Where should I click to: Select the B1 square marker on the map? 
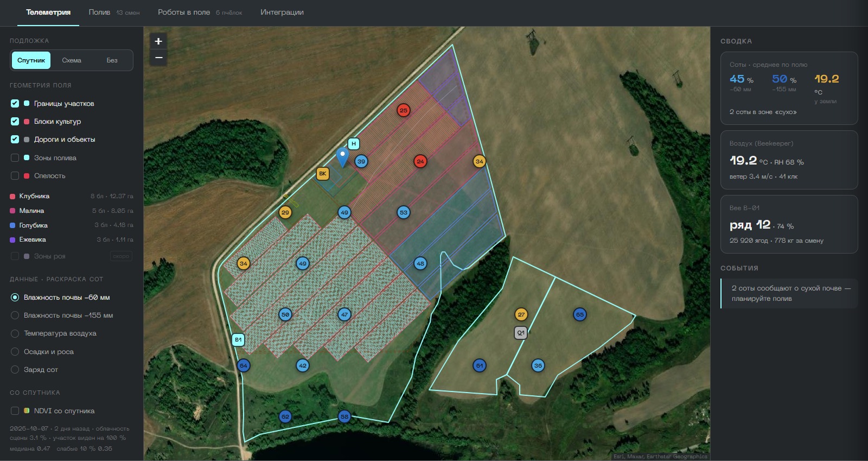tap(238, 340)
